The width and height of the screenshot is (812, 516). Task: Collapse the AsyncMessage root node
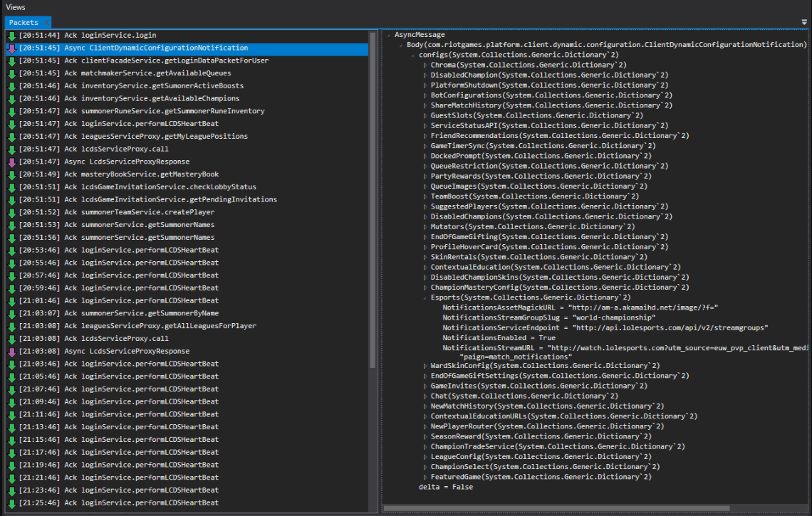(x=388, y=35)
